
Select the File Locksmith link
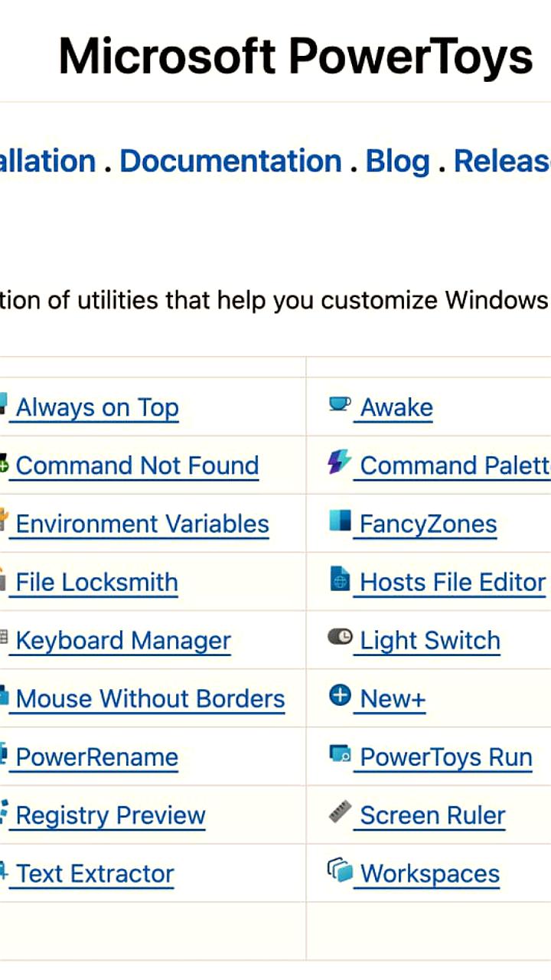click(x=96, y=583)
